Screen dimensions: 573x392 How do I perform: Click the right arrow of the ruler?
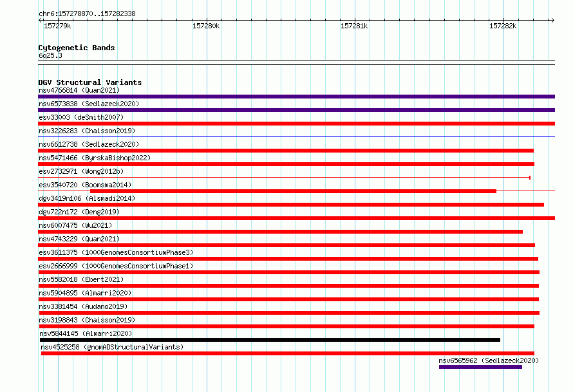pos(552,20)
